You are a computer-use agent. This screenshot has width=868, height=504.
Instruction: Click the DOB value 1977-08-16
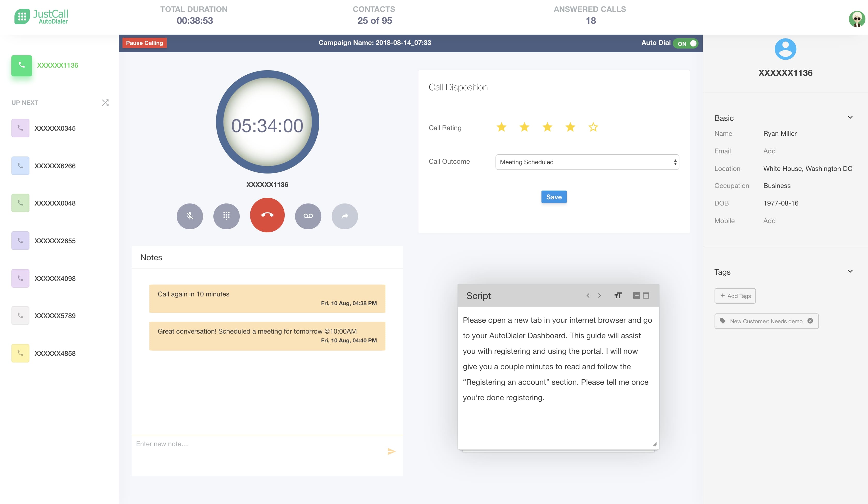780,203
